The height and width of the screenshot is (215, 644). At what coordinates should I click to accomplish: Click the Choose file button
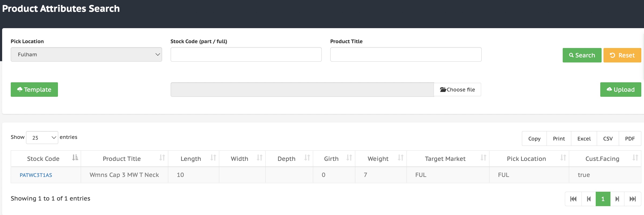coord(458,90)
